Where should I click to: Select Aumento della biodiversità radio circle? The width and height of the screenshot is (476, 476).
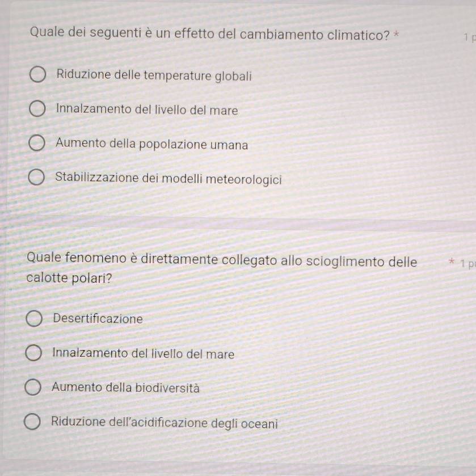coord(32,387)
